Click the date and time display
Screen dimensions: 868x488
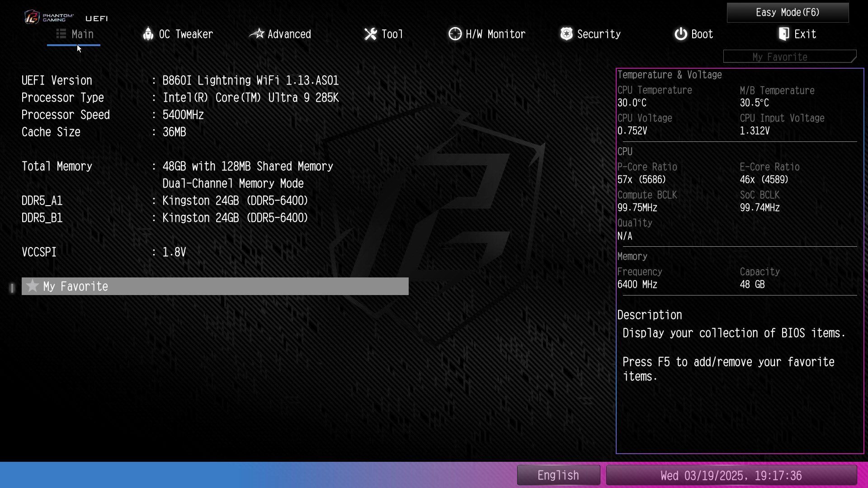pos(731,475)
